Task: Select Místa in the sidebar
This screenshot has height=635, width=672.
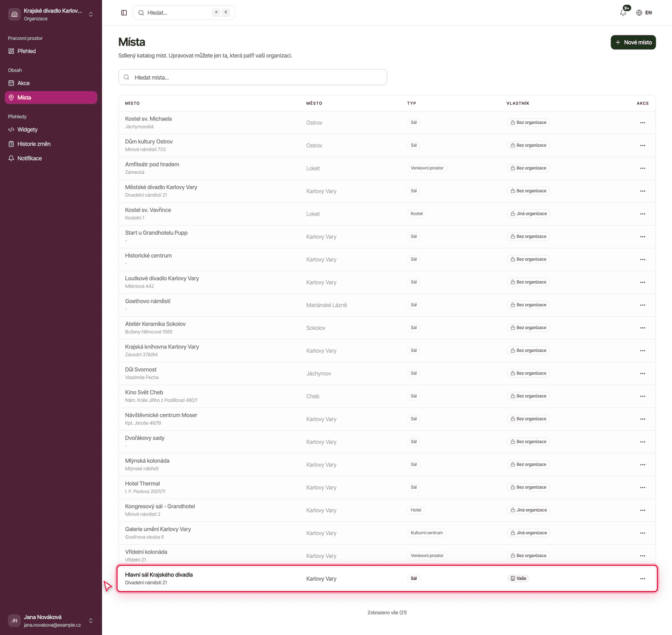Action: click(51, 97)
